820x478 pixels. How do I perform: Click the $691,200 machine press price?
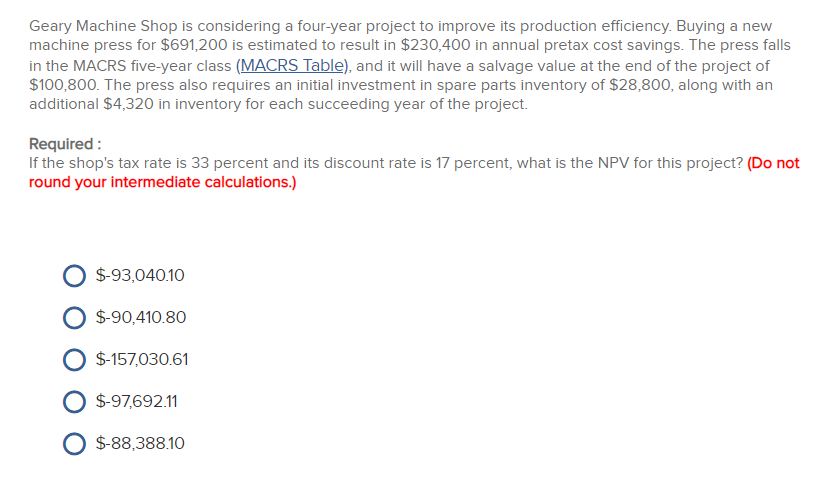[x=194, y=45]
